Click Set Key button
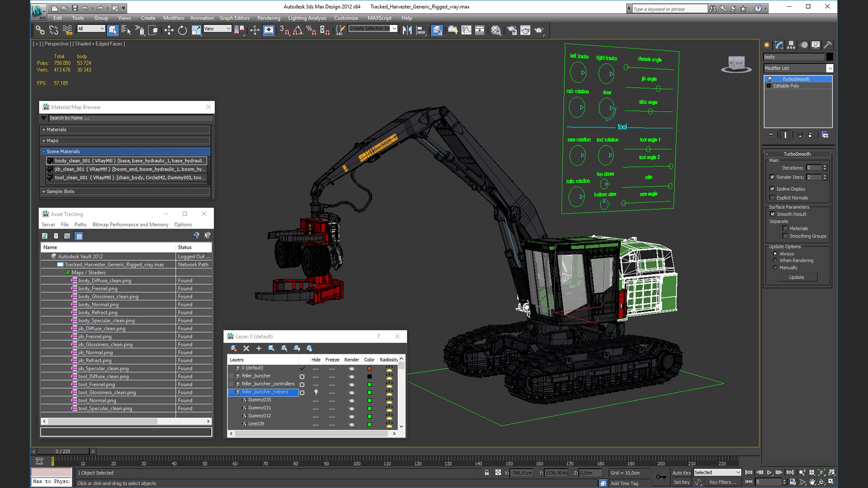 tap(681, 482)
